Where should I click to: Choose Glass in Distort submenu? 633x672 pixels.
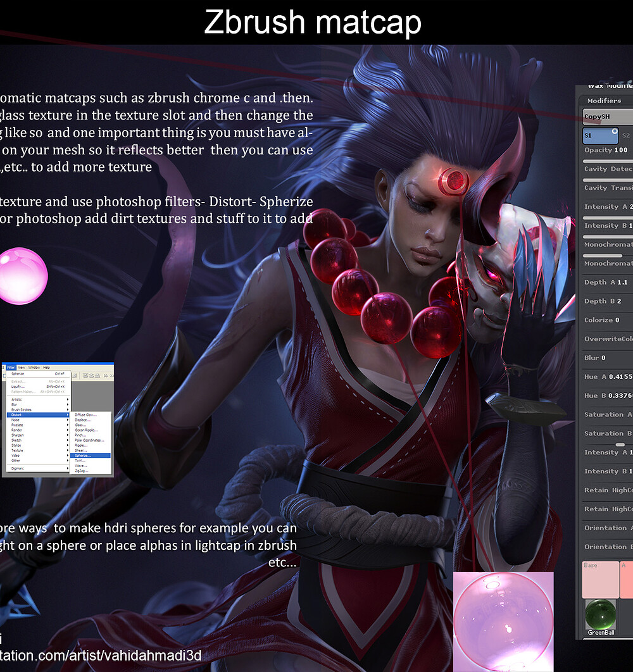(x=92, y=425)
